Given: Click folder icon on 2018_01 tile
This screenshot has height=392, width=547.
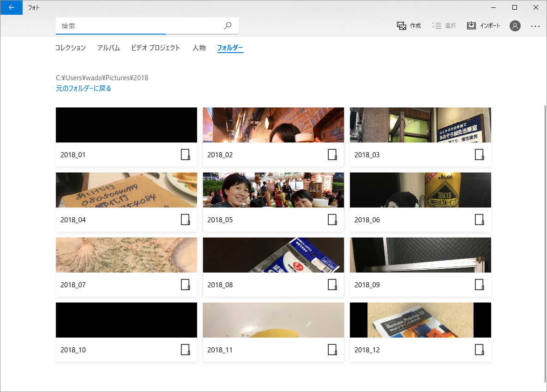Looking at the screenshot, I should [x=185, y=154].
